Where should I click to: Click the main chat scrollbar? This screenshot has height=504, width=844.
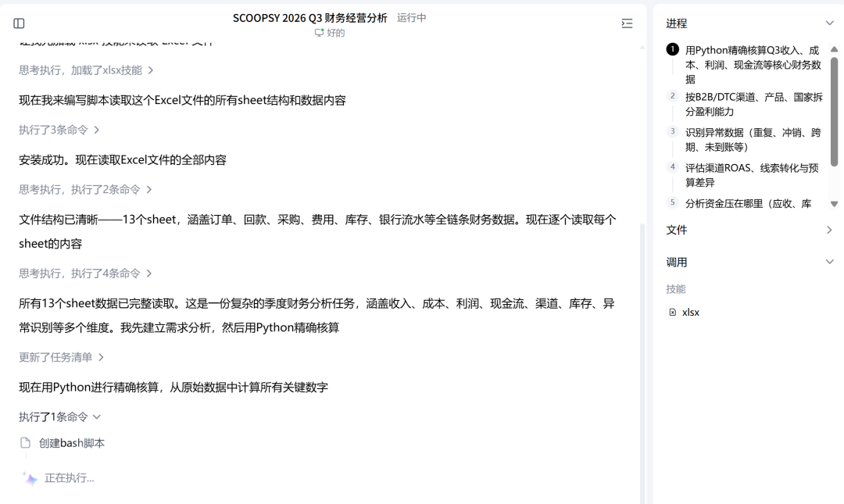point(642,363)
